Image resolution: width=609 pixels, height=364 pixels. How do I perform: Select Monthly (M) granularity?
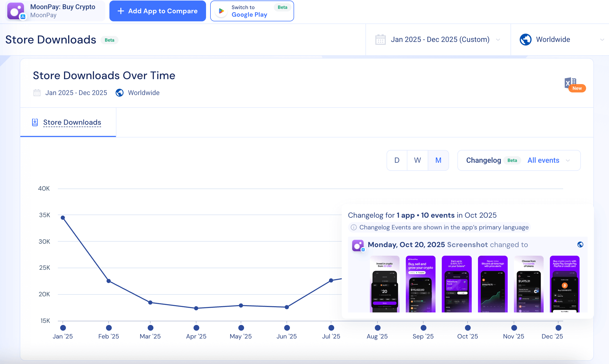[438, 160]
